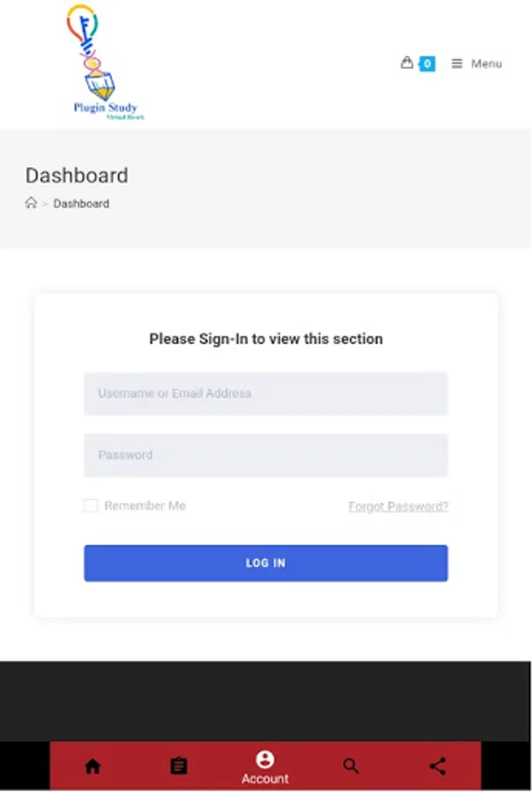Image resolution: width=532 pixels, height=792 pixels.
Task: Click the share icon in bottom bar
Action: (437, 766)
